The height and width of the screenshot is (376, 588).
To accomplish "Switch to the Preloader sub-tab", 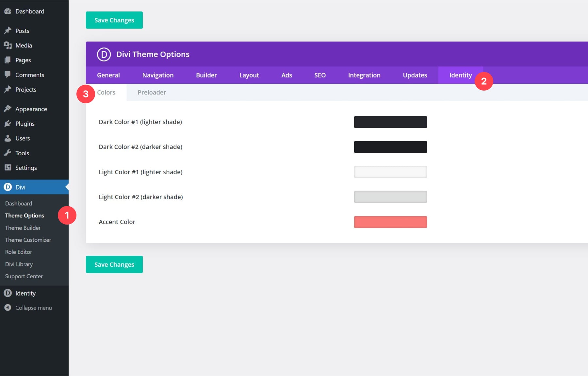I will [152, 93].
